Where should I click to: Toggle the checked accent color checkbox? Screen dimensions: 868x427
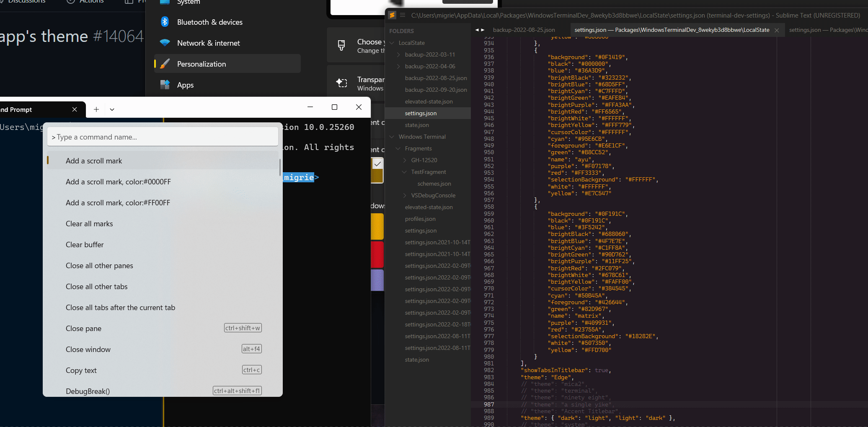[x=377, y=164]
